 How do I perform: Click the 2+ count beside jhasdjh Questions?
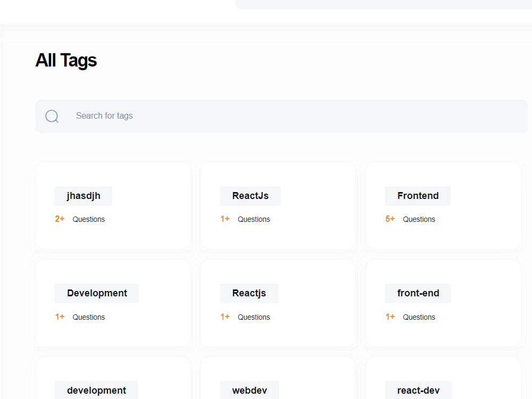(x=59, y=219)
